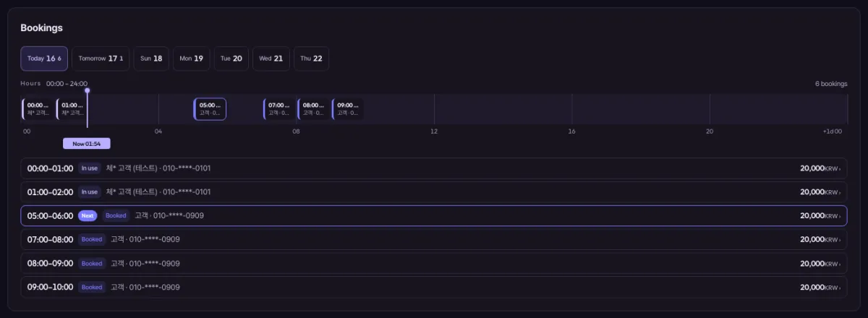868x318 pixels.
Task: Click 20,000 KRW price on 07:00–08:00 row
Action: [818, 239]
